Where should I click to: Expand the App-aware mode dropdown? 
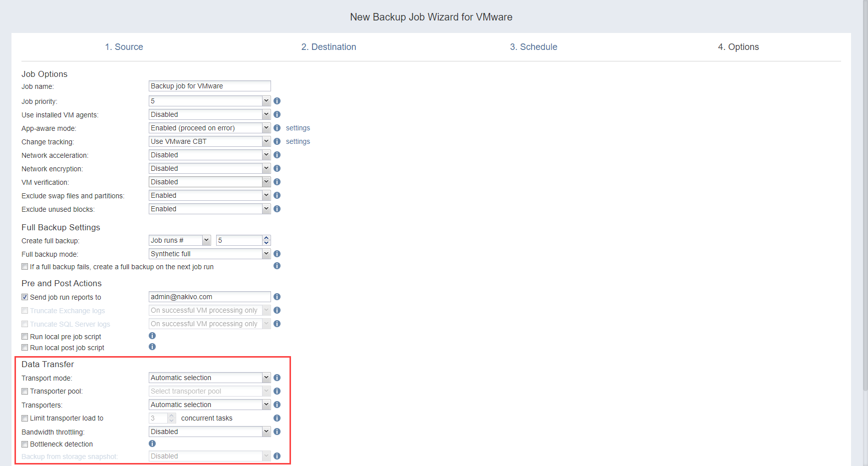tap(210, 128)
